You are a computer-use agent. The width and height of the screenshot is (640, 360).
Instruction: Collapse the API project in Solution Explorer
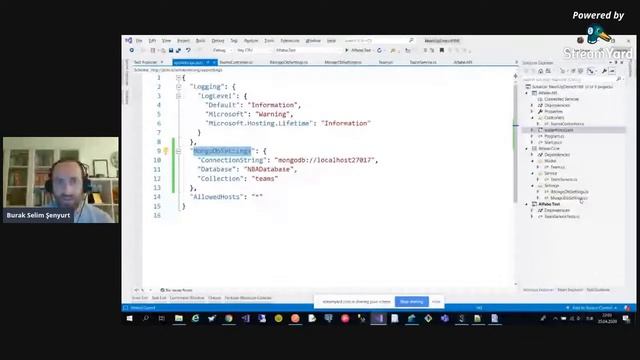[x=527, y=93]
